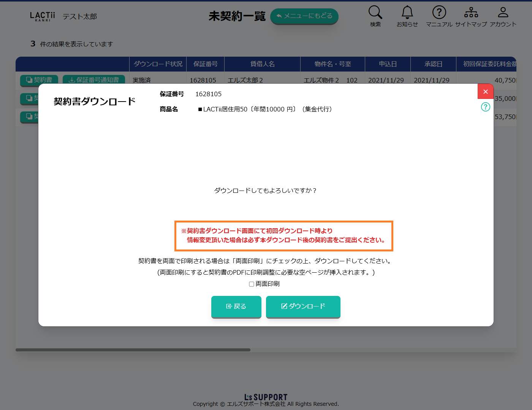
Task: Enable the 両面印刷 checkbox
Action: click(252, 284)
